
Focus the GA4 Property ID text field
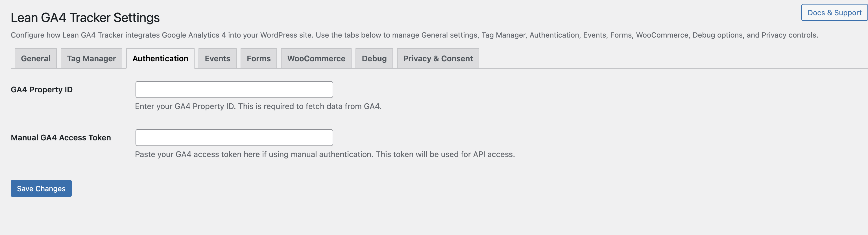[x=234, y=90]
